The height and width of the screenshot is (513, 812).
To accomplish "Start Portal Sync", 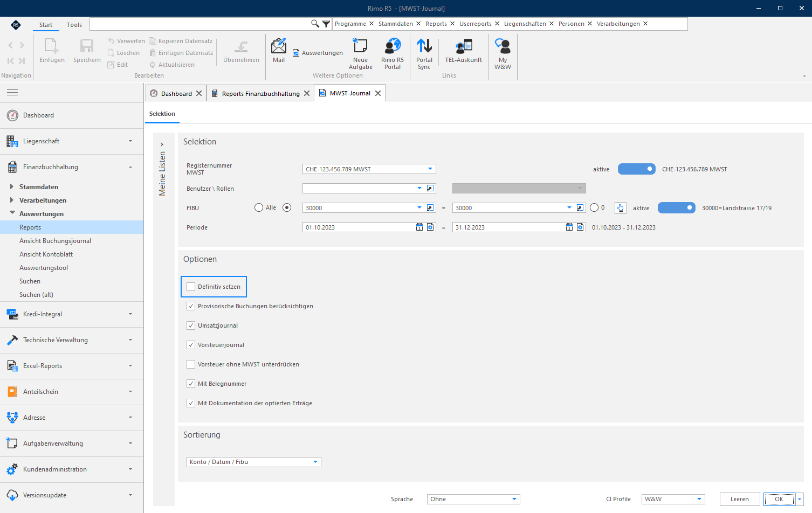I will coord(424,54).
